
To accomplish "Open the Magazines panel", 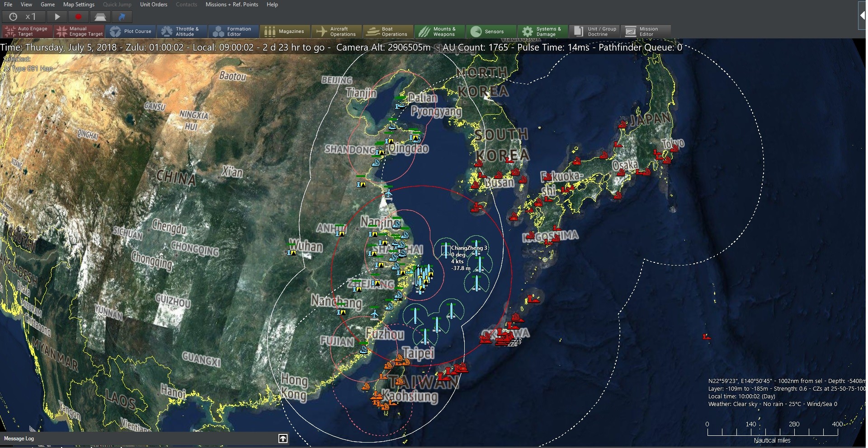I will point(285,31).
